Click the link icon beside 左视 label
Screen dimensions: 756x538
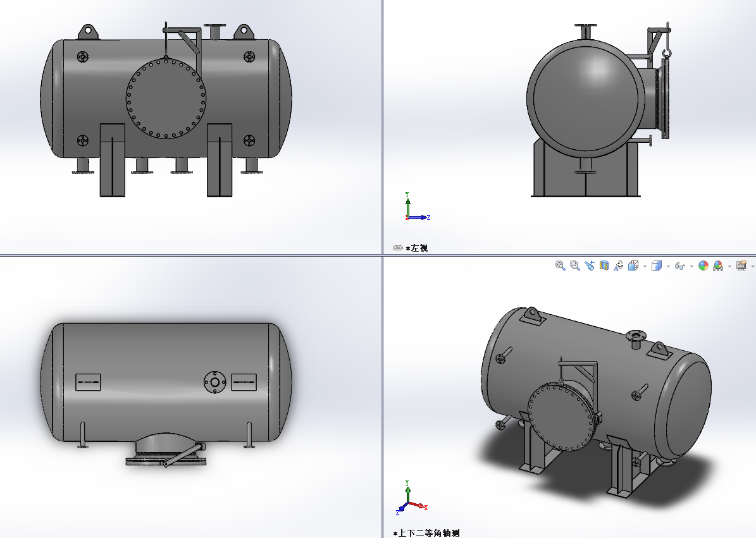pyautogui.click(x=398, y=248)
